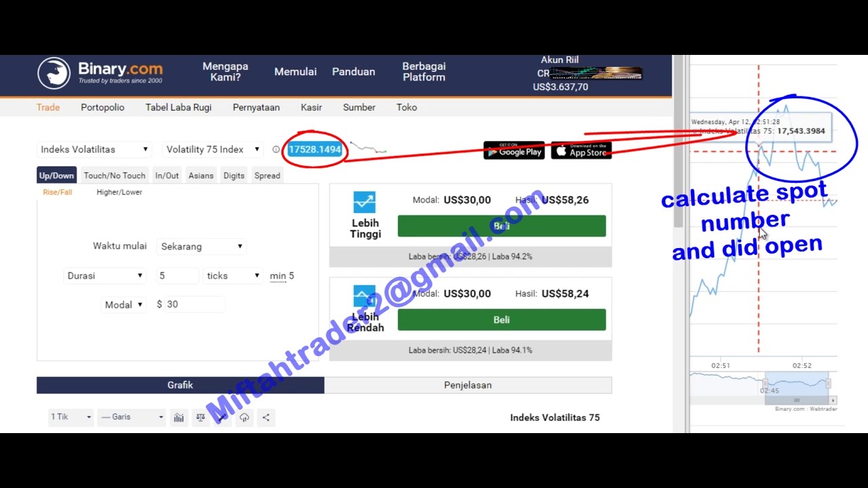This screenshot has width=868, height=488.
Task: Click the 17528.1494 spot price
Action: point(315,150)
